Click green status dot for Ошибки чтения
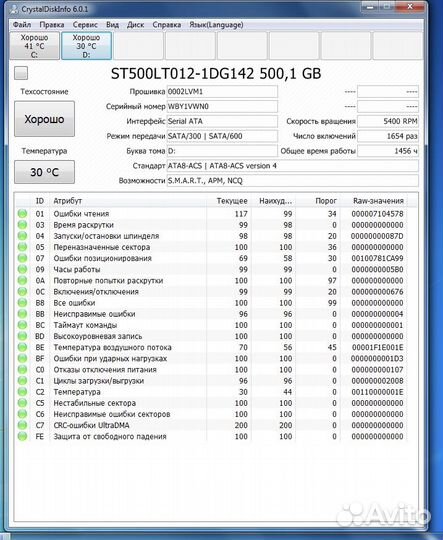 click(22, 214)
